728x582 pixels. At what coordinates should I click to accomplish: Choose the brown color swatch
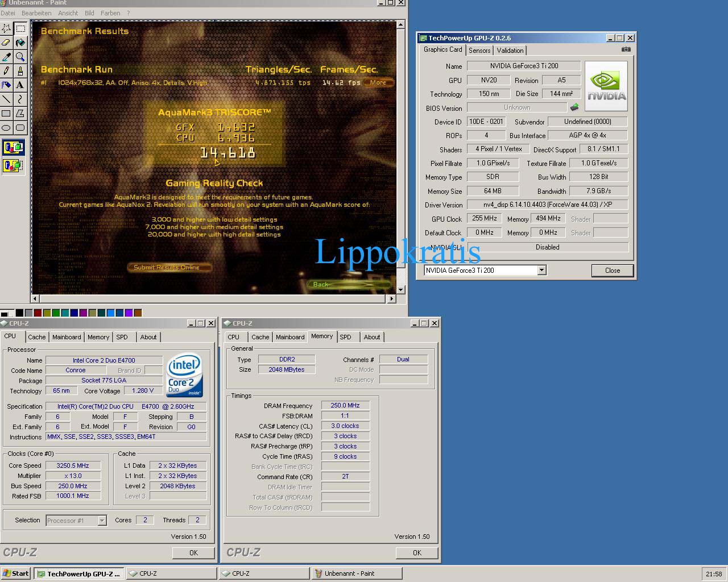click(138, 313)
